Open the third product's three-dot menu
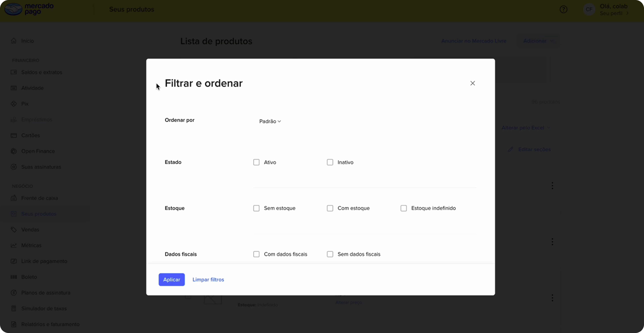The height and width of the screenshot is (333, 644). point(552,298)
